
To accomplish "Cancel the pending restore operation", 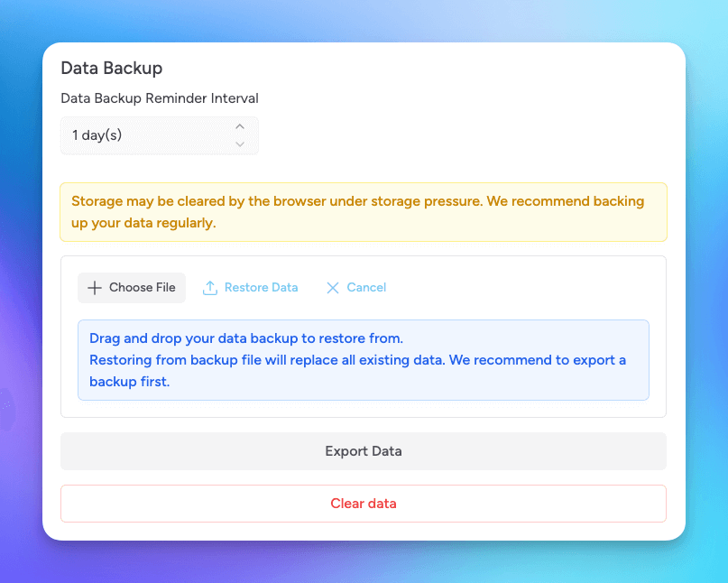I will (x=355, y=287).
